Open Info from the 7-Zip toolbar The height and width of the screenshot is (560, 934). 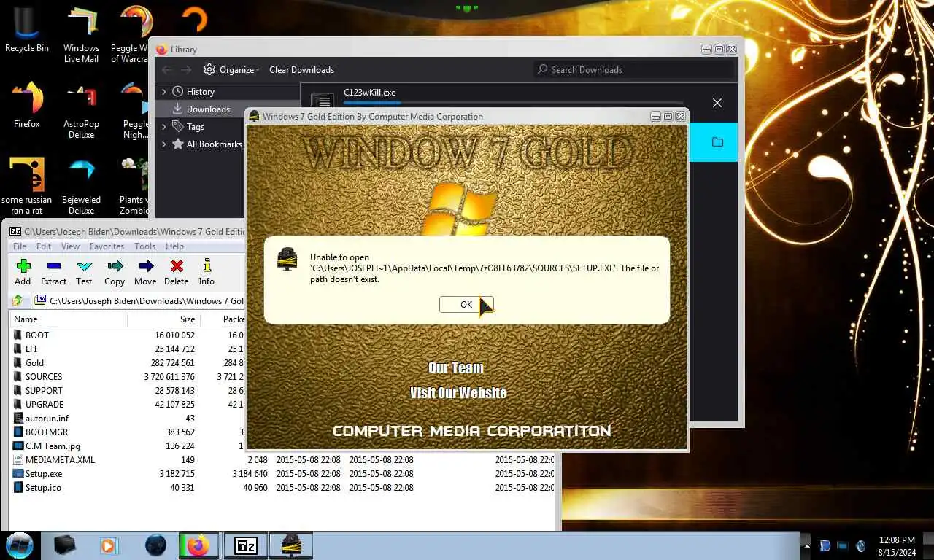tap(207, 266)
